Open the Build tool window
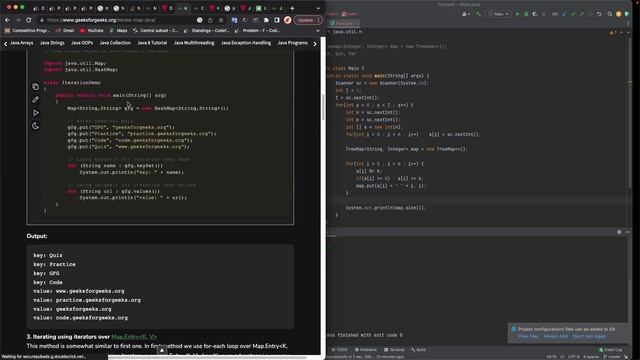640x360 pixels. click(x=418, y=350)
